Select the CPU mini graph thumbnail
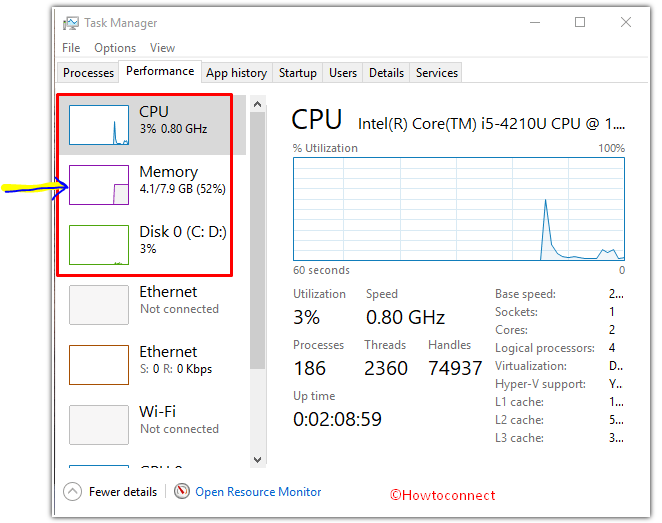662x523 pixels. click(x=99, y=125)
